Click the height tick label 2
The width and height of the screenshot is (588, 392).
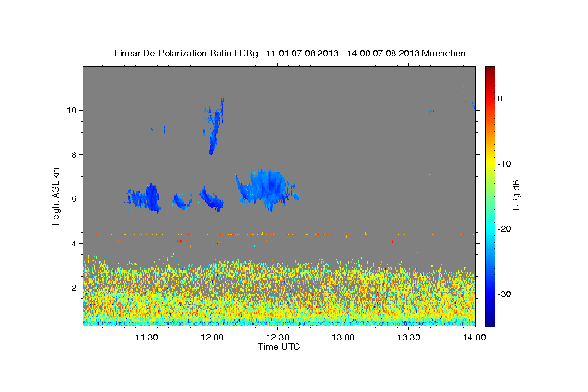pos(73,288)
